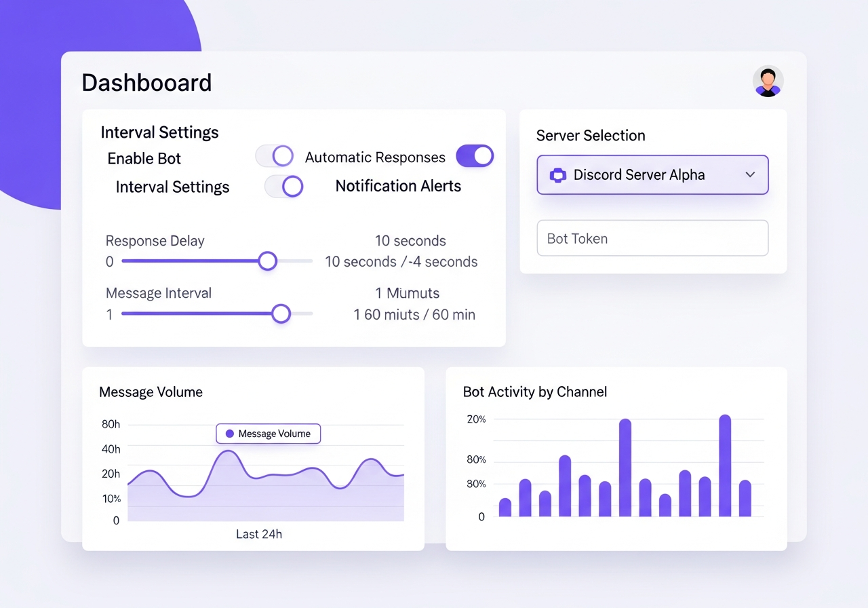
Task: Toggle the Enable Bot switch
Action: [x=275, y=156]
